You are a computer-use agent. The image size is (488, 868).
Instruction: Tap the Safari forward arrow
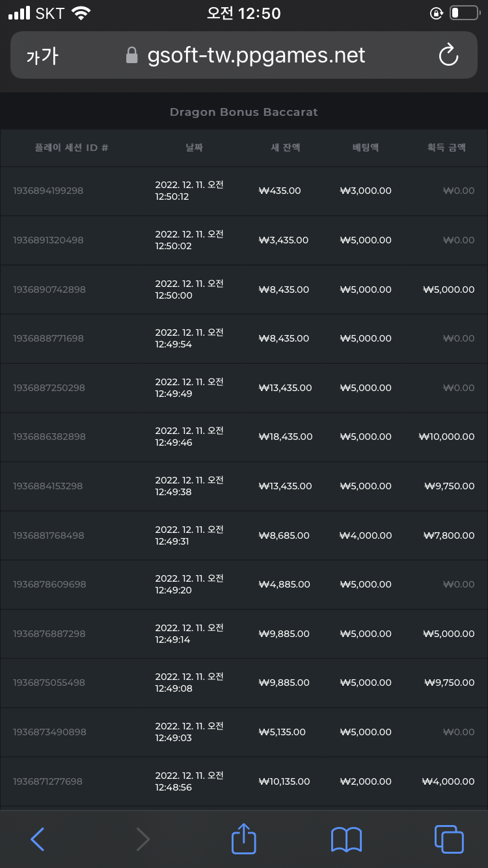142,839
